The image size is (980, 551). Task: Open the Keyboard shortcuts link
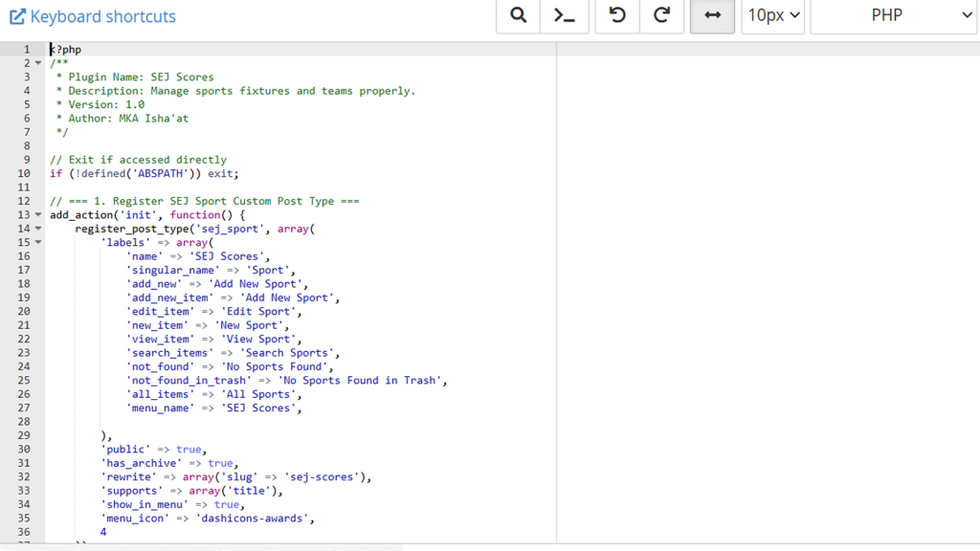(93, 16)
